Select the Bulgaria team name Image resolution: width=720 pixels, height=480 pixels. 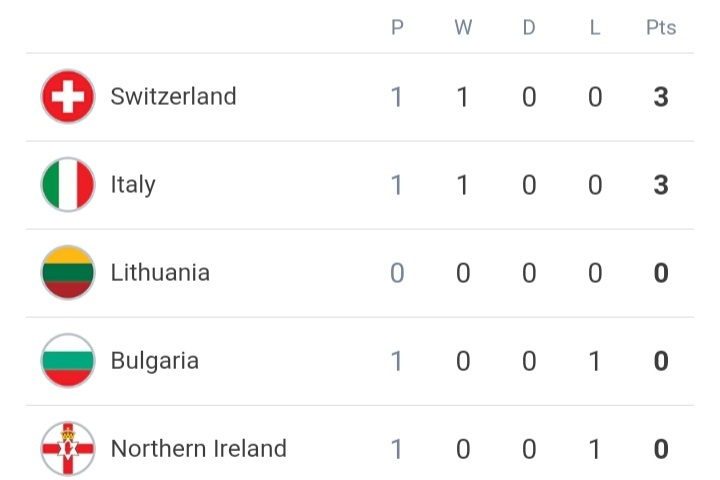[x=155, y=361]
